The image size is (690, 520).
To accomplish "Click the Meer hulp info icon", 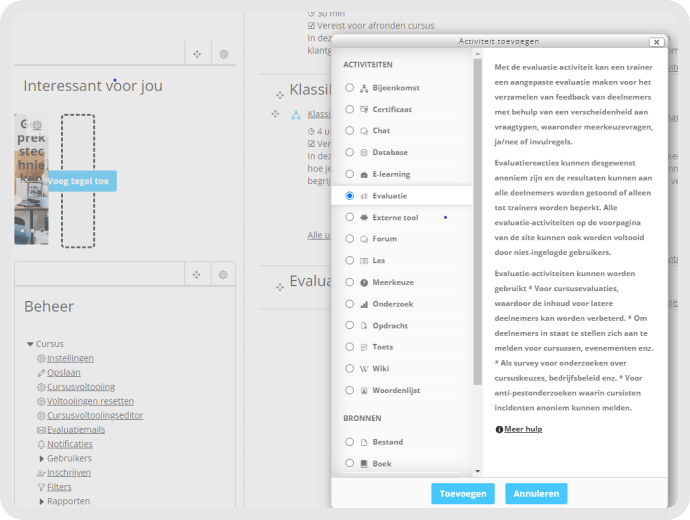I will point(499,429).
